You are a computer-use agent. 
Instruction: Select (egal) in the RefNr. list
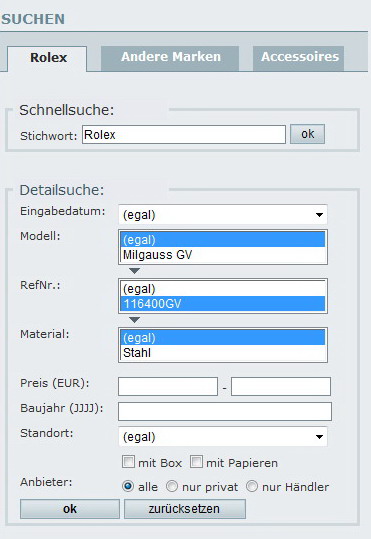[x=223, y=289]
